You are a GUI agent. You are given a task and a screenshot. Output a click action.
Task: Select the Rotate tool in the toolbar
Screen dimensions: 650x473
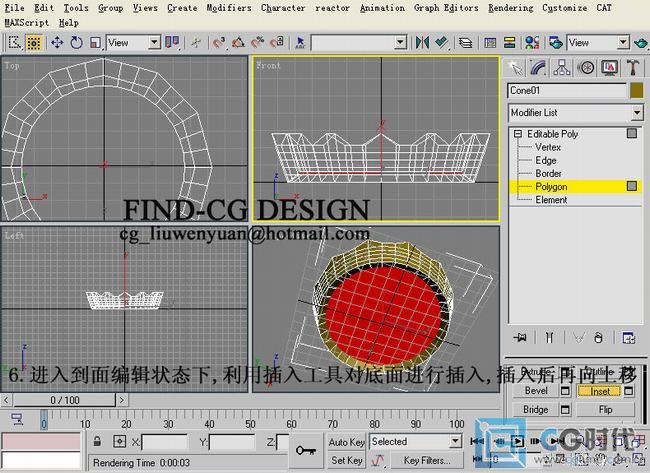pyautogui.click(x=76, y=42)
